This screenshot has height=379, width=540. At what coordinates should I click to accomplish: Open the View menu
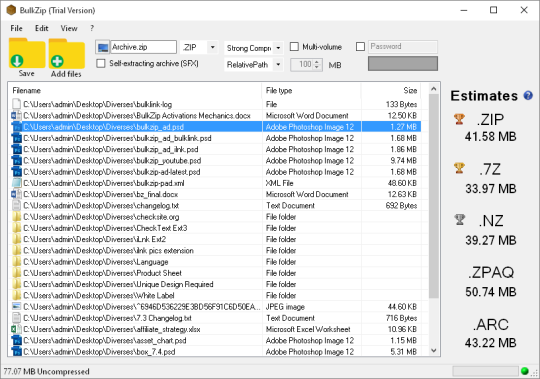click(x=69, y=28)
